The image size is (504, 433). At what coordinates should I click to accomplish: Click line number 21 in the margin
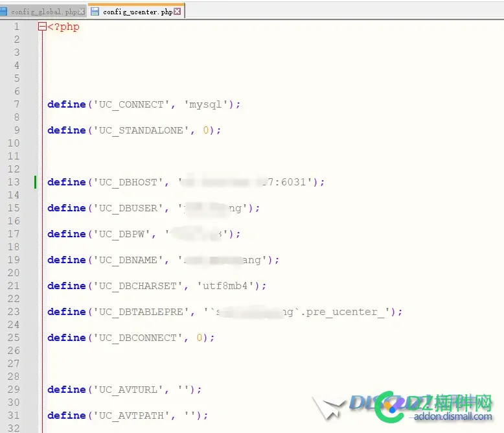14,286
